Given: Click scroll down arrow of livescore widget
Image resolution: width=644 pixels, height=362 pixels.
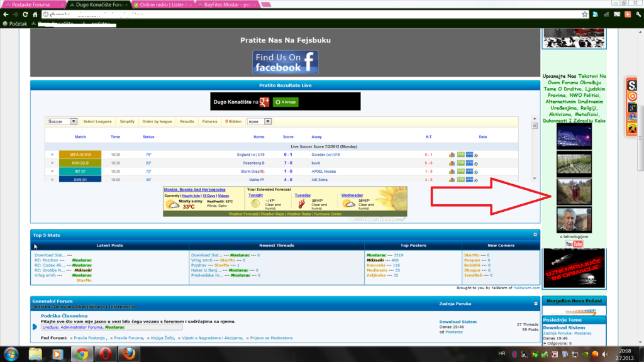Looking at the screenshot, I should 535,178.
